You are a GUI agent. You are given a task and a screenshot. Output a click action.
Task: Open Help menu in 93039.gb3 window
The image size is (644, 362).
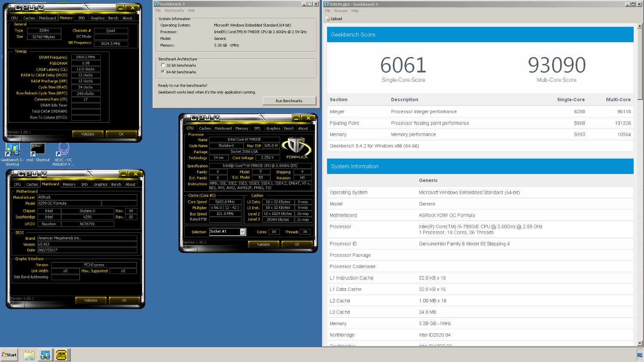coord(355,11)
